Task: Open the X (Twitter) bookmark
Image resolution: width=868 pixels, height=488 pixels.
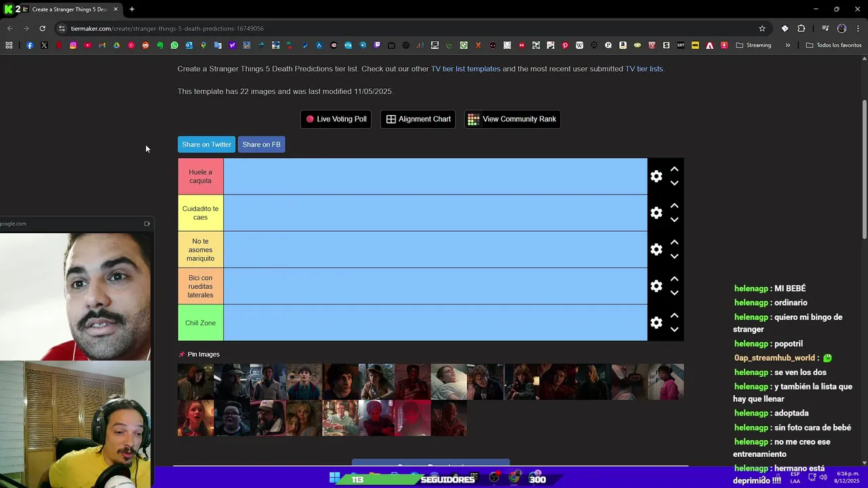Action: point(44,45)
